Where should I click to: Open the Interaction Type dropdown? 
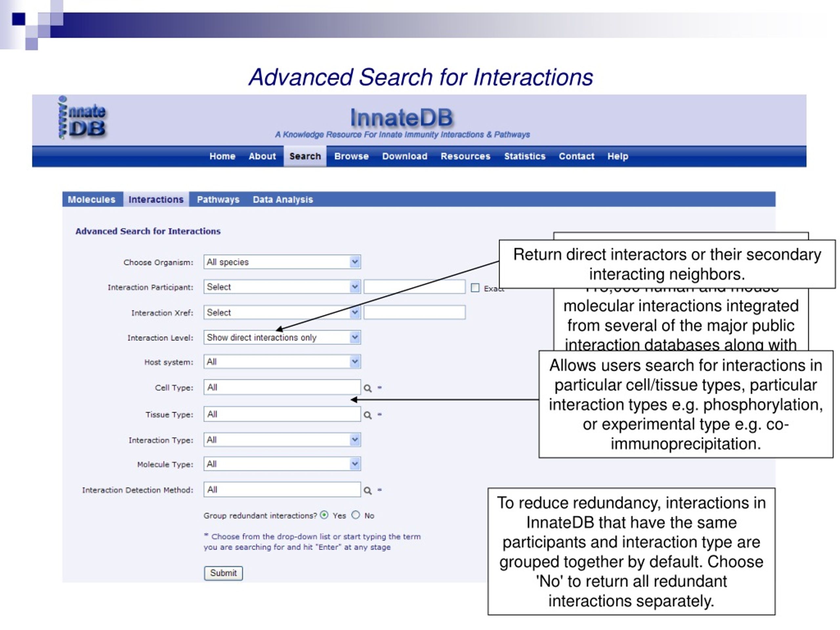click(x=282, y=440)
